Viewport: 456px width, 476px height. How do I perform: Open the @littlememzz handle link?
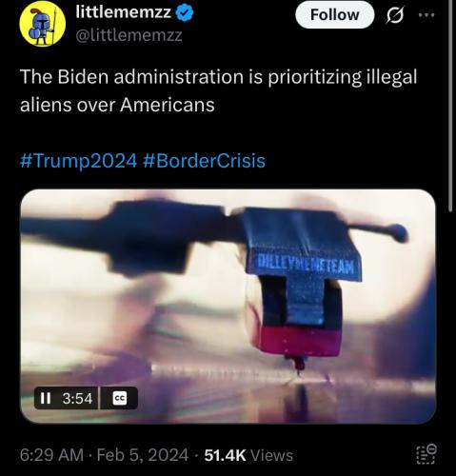click(x=129, y=35)
